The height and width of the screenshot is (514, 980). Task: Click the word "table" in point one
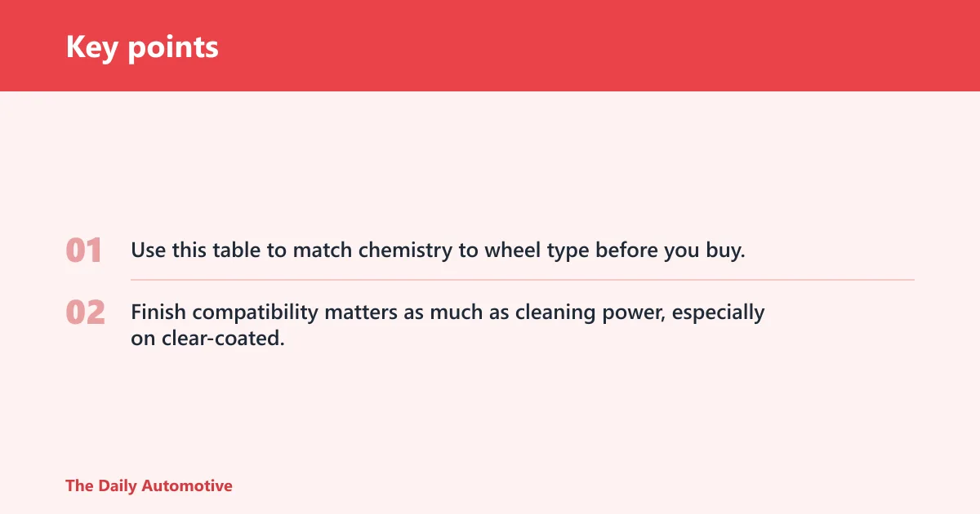(x=237, y=250)
